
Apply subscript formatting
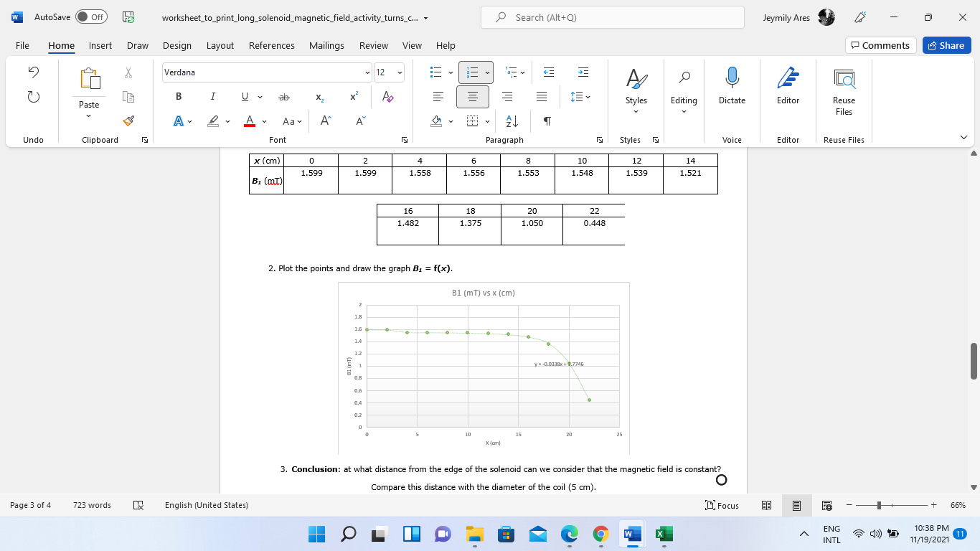[319, 96]
